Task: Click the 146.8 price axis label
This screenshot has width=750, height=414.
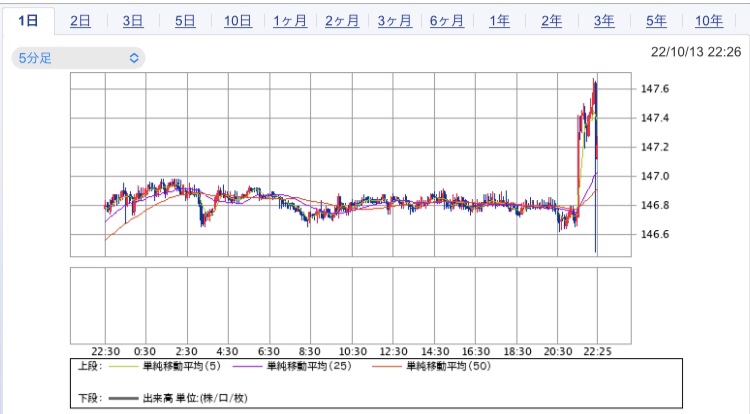Action: click(655, 206)
